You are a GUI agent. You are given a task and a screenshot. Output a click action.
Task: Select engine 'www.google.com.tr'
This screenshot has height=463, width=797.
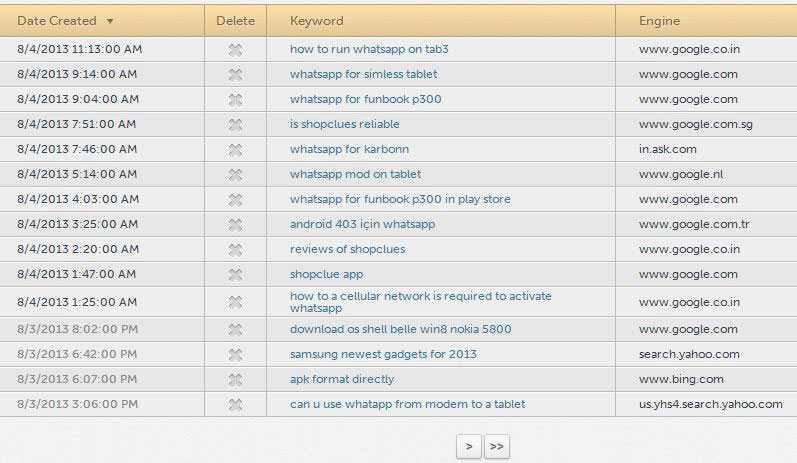coord(694,224)
